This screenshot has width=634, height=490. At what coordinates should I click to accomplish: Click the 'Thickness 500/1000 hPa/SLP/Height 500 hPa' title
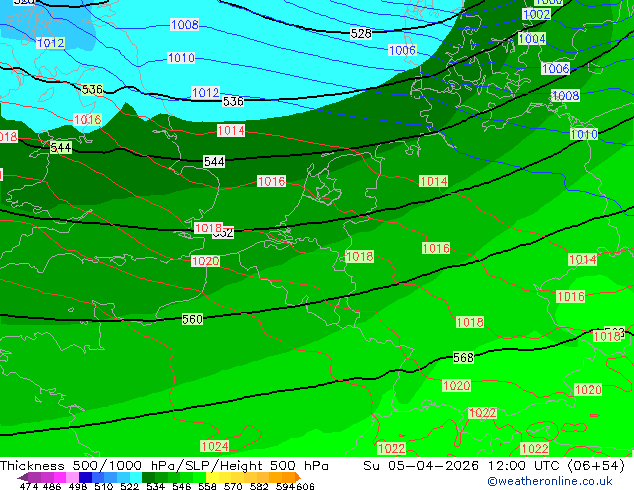(x=164, y=466)
